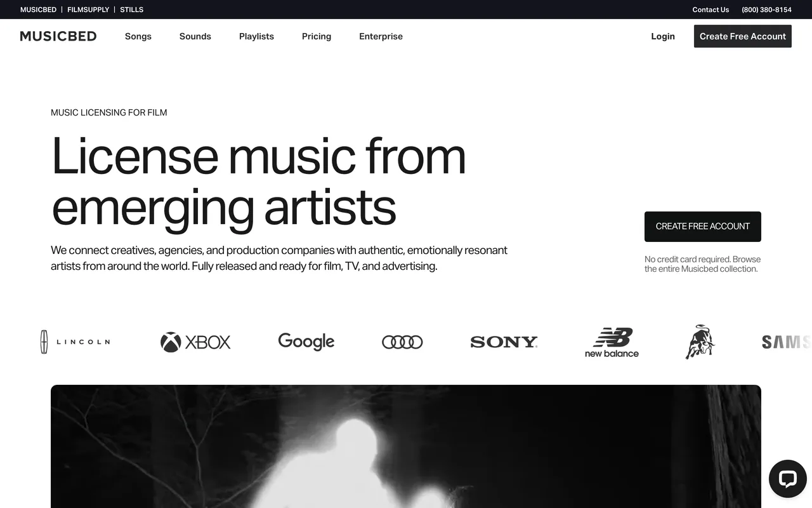Switch to STILLS in the top bar

132,10
